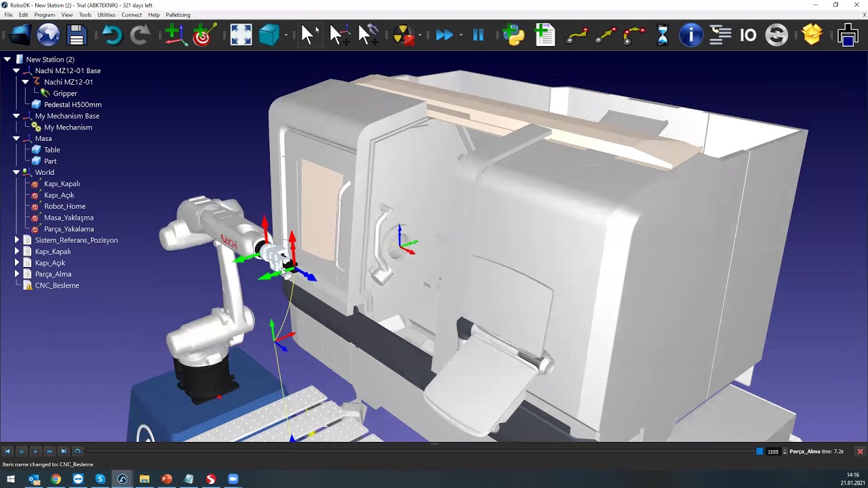This screenshot has height=488, width=868.
Task: Fit all items in view
Action: pyautogui.click(x=241, y=35)
